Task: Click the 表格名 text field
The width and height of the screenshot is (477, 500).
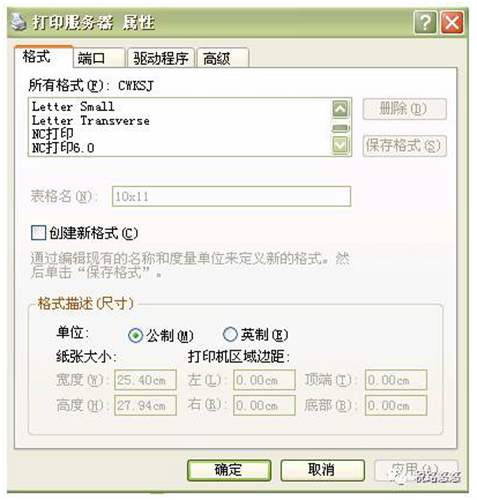Action: click(x=231, y=196)
